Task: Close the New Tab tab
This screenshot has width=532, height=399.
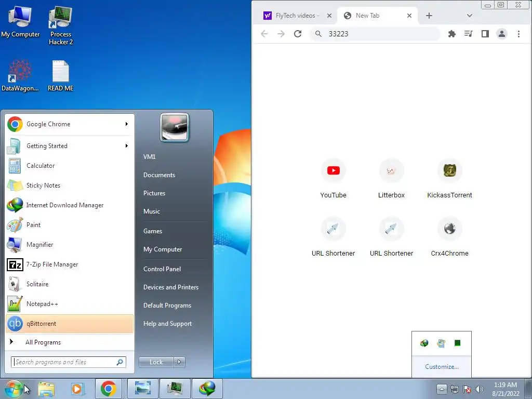Action: [x=409, y=16]
